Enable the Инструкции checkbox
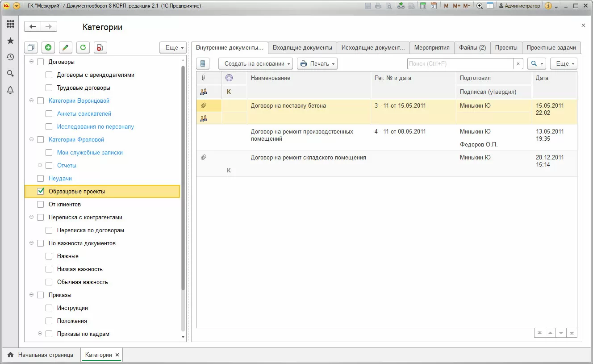The image size is (593, 364). coord(49,308)
